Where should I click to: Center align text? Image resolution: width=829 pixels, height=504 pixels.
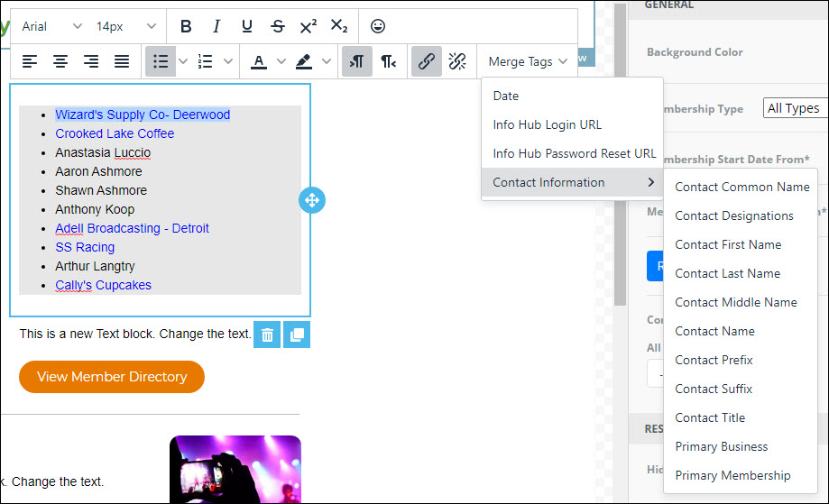click(x=60, y=62)
